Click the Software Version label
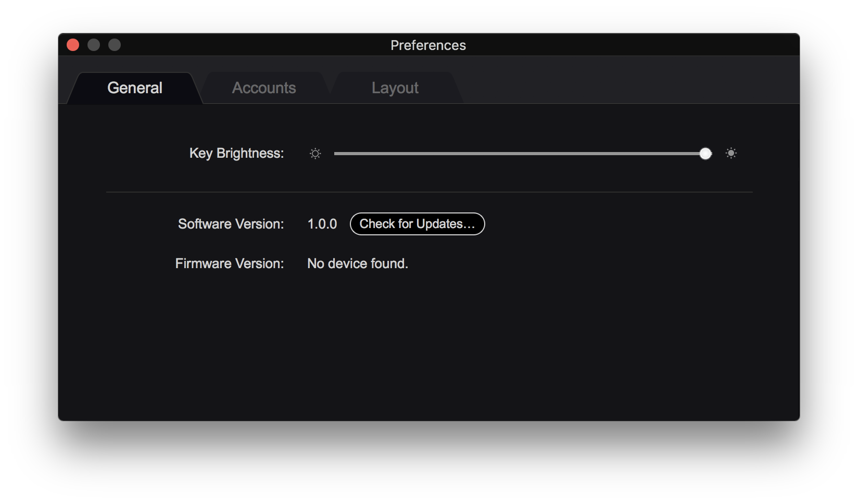Image resolution: width=858 pixels, height=504 pixels. tap(231, 224)
